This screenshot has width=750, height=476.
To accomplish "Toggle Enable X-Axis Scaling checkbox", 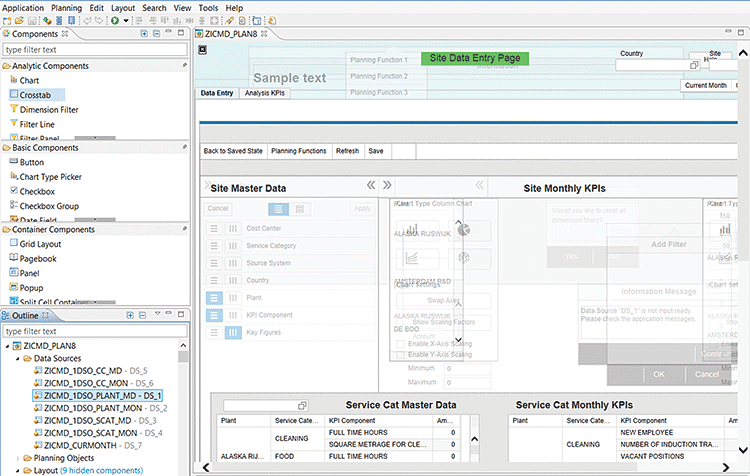I will 400,344.
